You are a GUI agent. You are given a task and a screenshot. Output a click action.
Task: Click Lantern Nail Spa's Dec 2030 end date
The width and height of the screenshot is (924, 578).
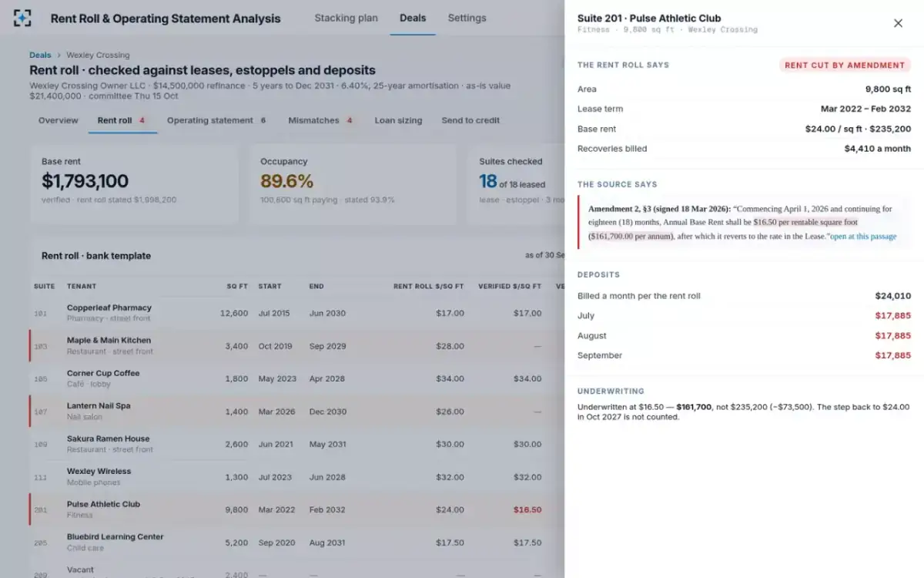[328, 412]
